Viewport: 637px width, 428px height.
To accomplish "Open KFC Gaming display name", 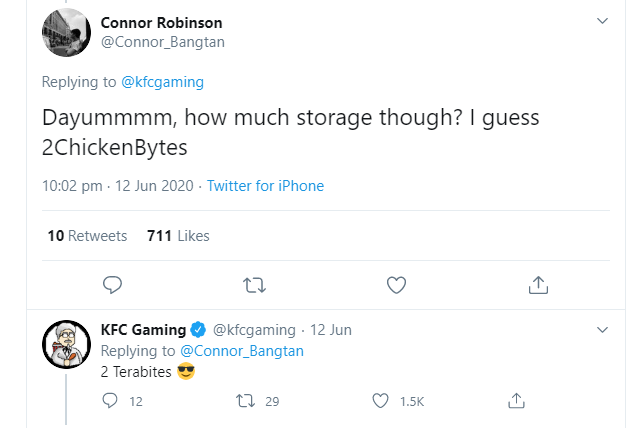I will coord(143,330).
